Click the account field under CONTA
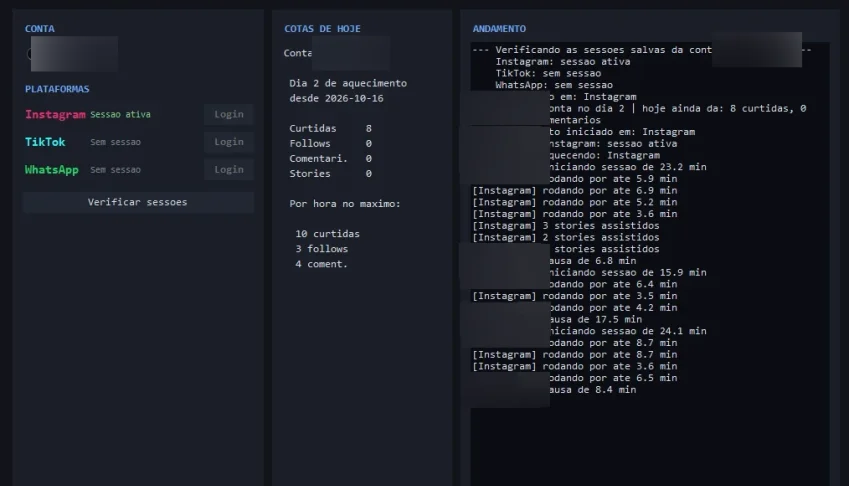This screenshot has width=849, height=486. (73, 54)
